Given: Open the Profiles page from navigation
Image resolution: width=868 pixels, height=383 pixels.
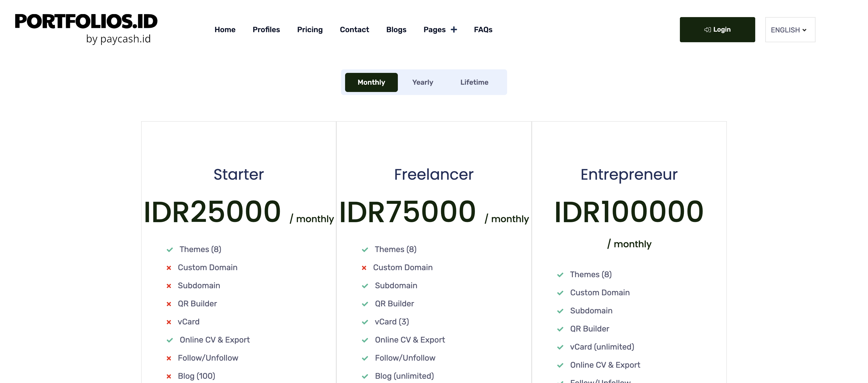Looking at the screenshot, I should tap(266, 30).
